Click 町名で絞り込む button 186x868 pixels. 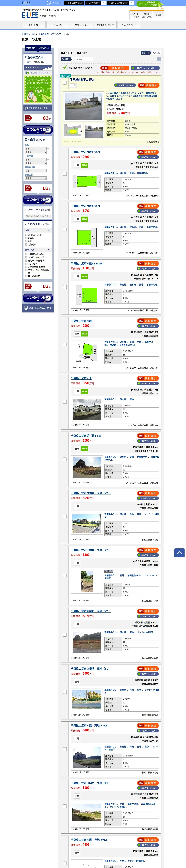click(38, 67)
